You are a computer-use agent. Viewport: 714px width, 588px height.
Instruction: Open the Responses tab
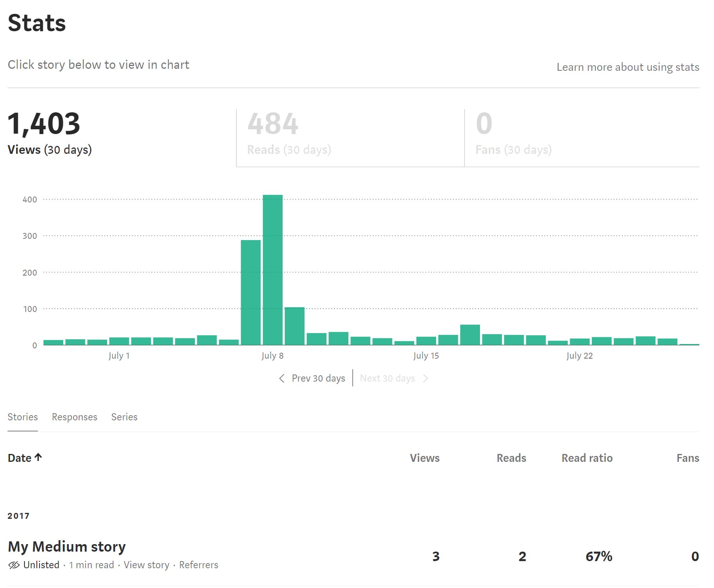coord(74,417)
